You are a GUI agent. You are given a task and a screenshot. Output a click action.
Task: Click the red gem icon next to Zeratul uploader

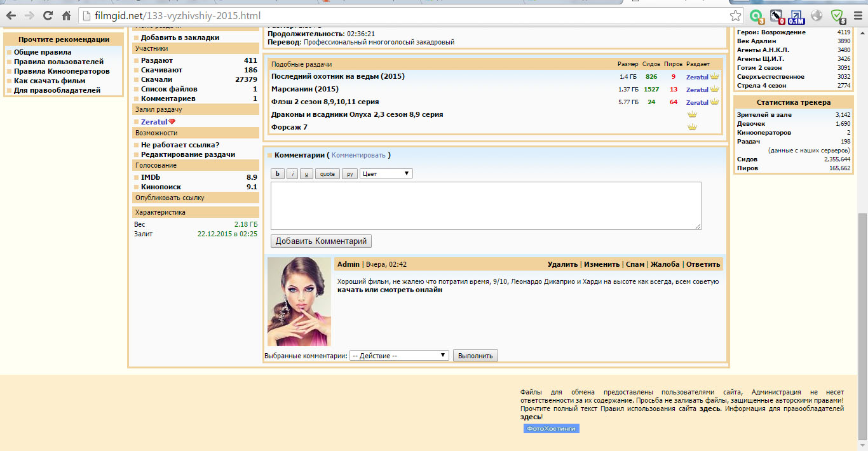click(172, 121)
